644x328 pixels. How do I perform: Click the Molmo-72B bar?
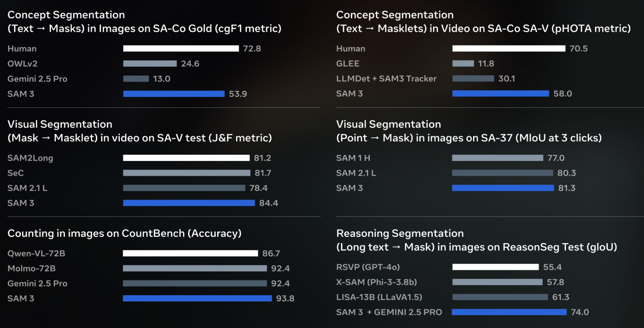click(195, 268)
